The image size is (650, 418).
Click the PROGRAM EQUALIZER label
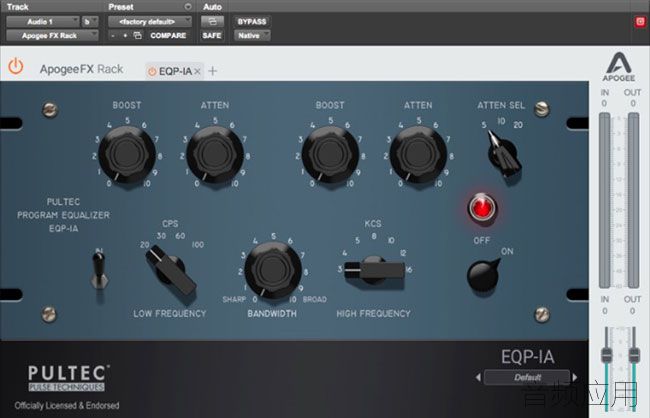pyautogui.click(x=63, y=215)
